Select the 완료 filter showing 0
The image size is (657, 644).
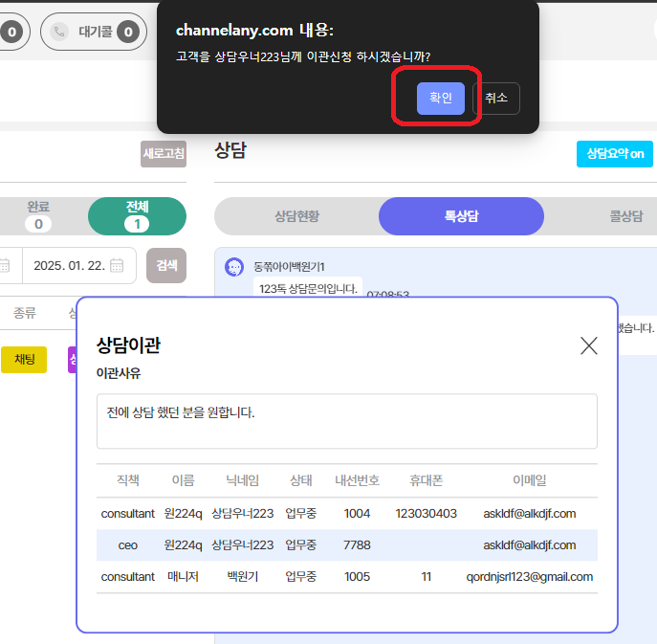pyautogui.click(x=38, y=215)
